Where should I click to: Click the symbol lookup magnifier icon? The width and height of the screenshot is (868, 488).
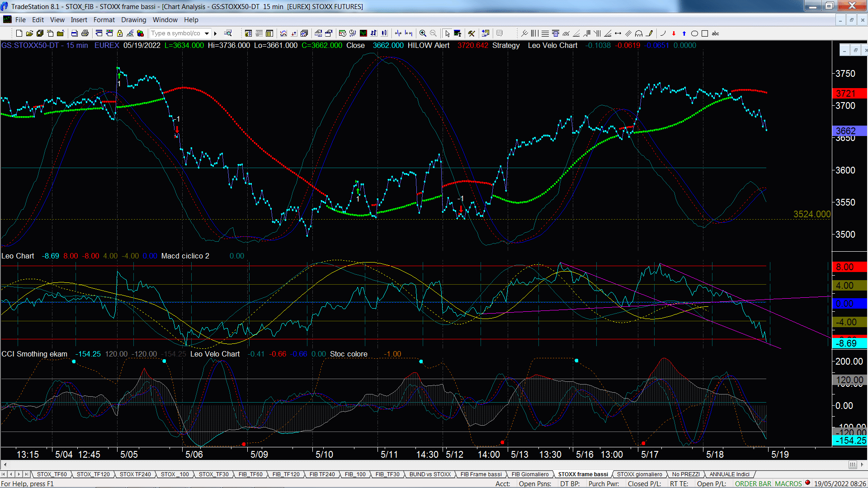[228, 33]
